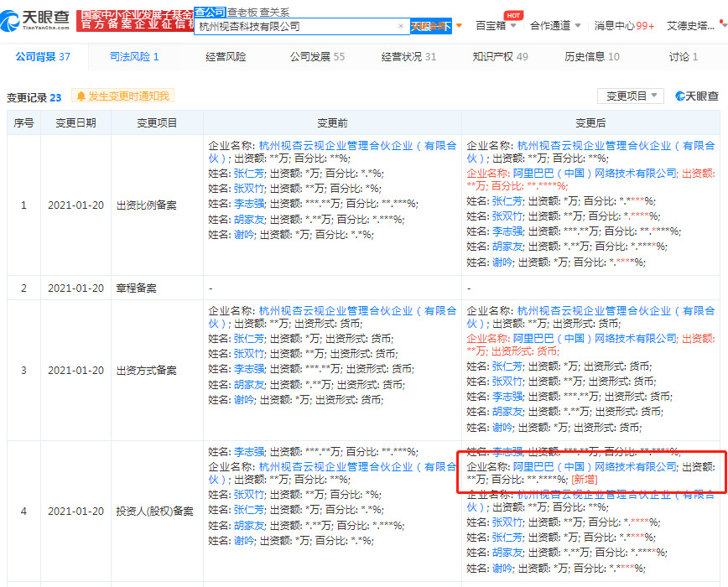The width and height of the screenshot is (728, 587).
Task: Clear the search box with the x icon
Action: (x=401, y=26)
